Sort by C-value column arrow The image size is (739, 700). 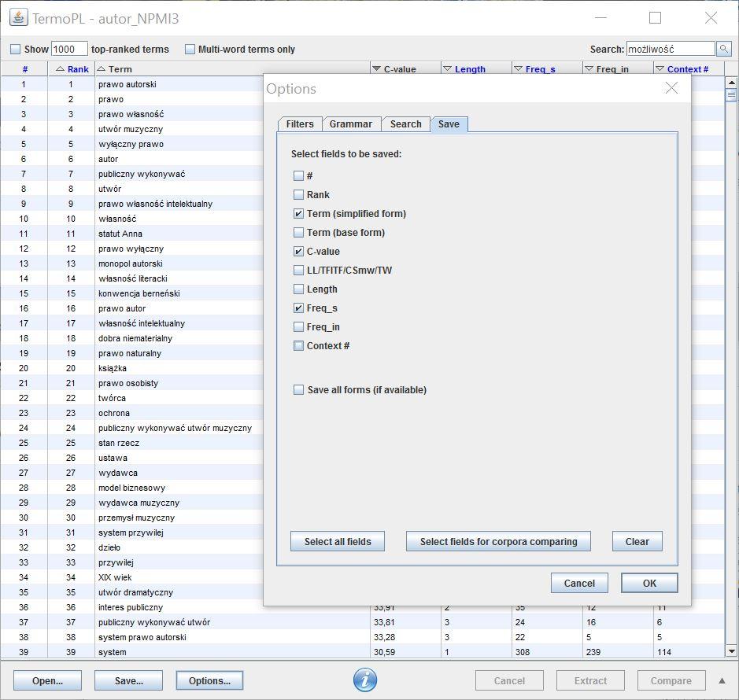click(x=376, y=68)
